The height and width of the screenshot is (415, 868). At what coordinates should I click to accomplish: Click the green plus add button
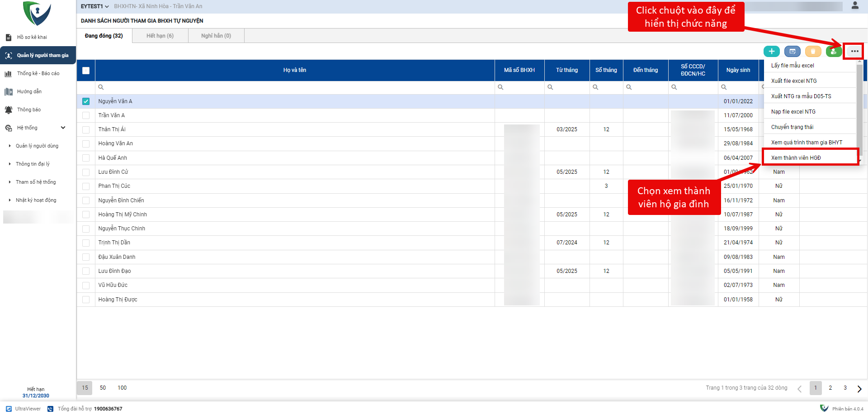coord(772,52)
